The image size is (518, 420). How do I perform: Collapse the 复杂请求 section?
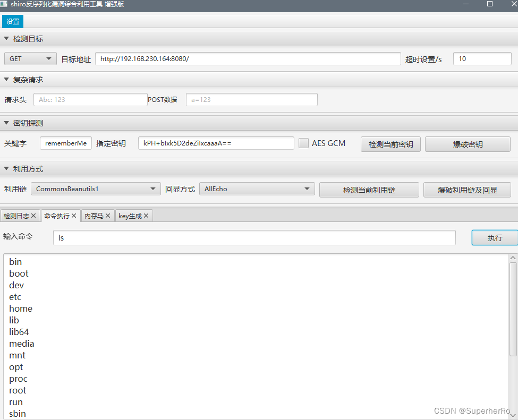click(x=6, y=79)
